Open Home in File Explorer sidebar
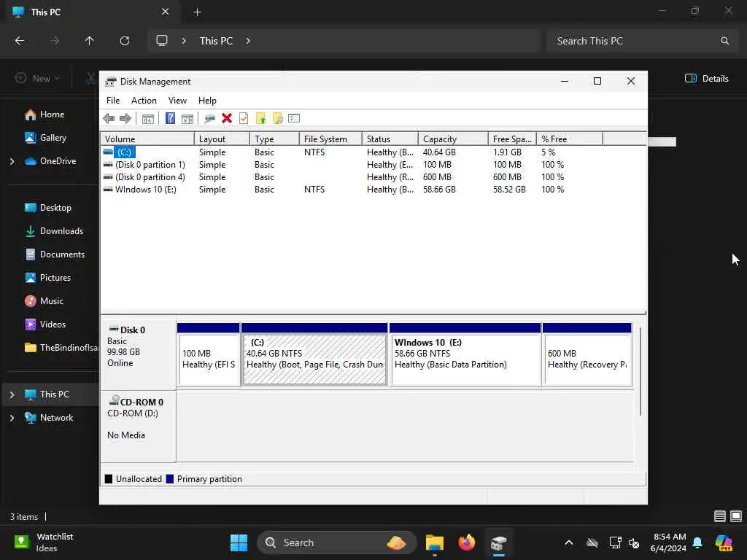 click(44, 114)
